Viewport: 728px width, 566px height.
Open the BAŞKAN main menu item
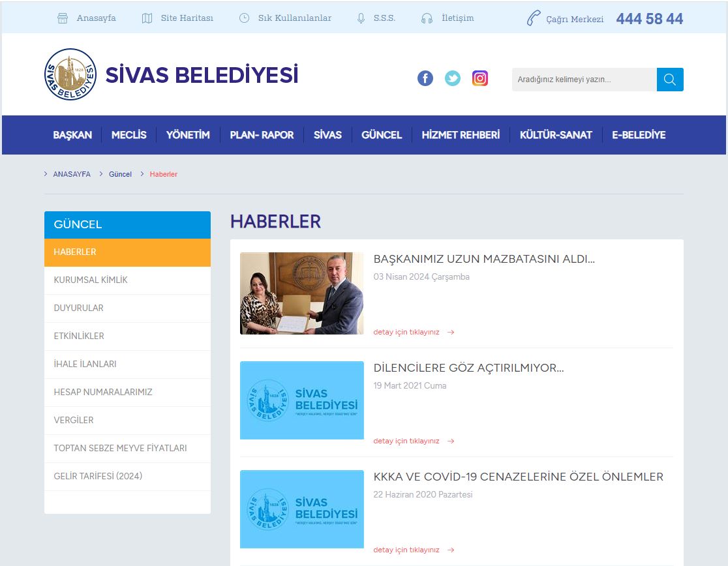[72, 135]
